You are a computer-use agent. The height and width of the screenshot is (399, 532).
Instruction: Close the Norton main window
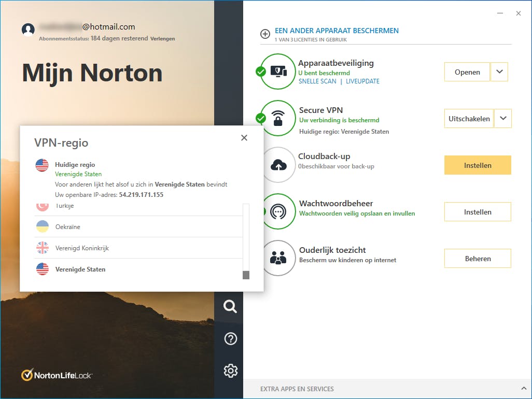point(518,13)
